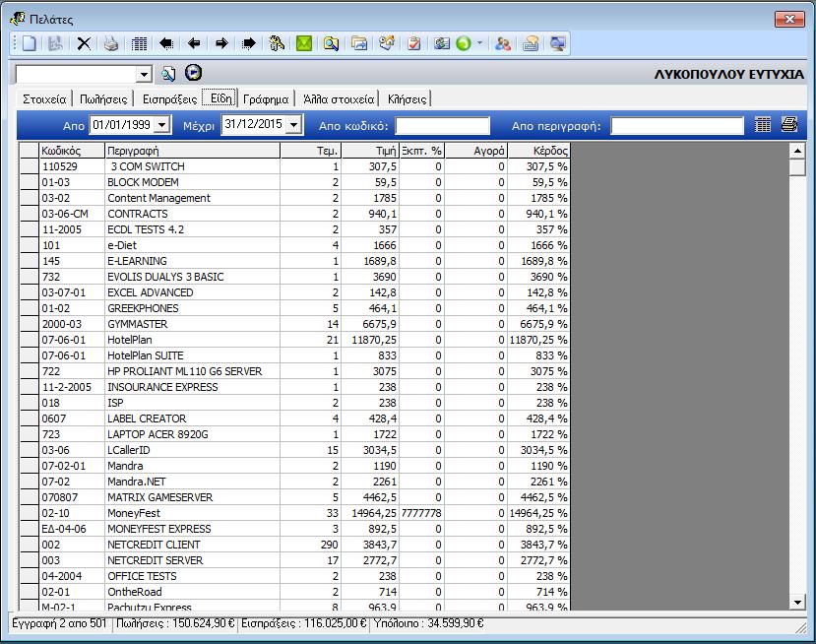Click the Απο περιγραφή input field
The height and width of the screenshot is (644, 816).
(677, 125)
